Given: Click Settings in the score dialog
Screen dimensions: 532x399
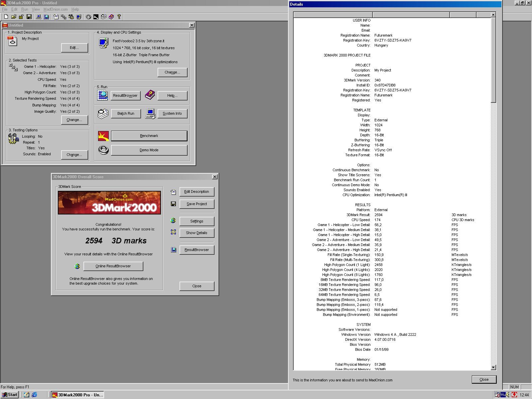Looking at the screenshot, I should [x=197, y=221].
